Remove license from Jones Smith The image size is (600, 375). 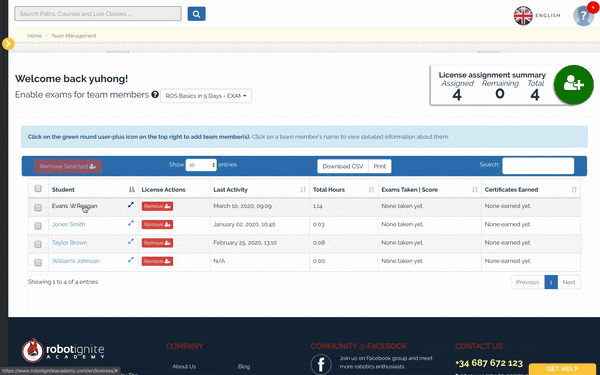pos(157,225)
